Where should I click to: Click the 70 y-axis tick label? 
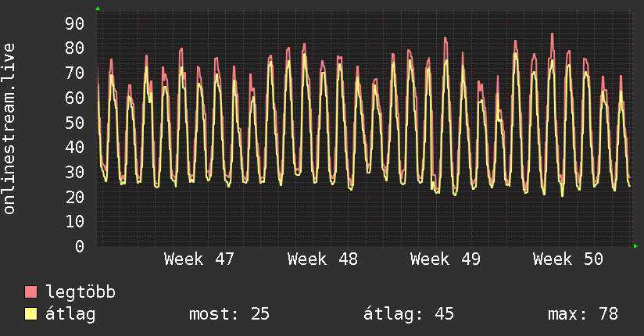pos(75,73)
